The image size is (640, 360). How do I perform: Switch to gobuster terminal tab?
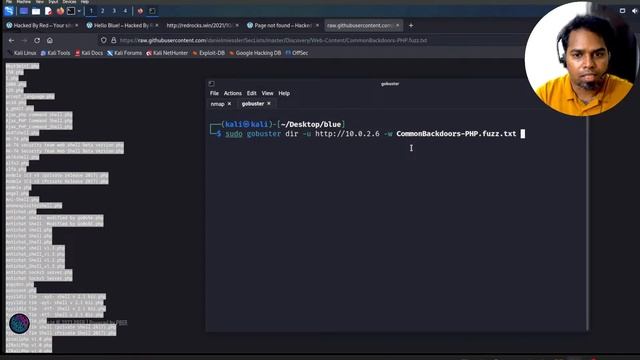[253, 104]
